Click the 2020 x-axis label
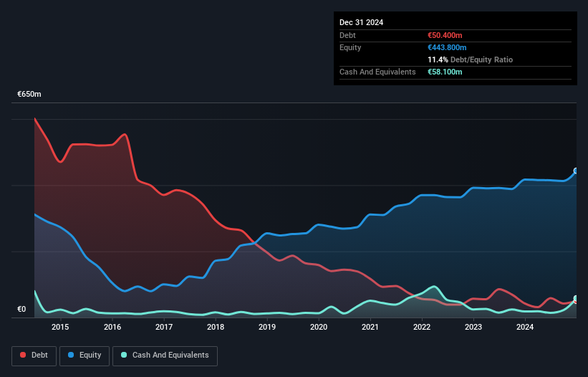Viewport: 588px width, 377px height. tap(319, 328)
